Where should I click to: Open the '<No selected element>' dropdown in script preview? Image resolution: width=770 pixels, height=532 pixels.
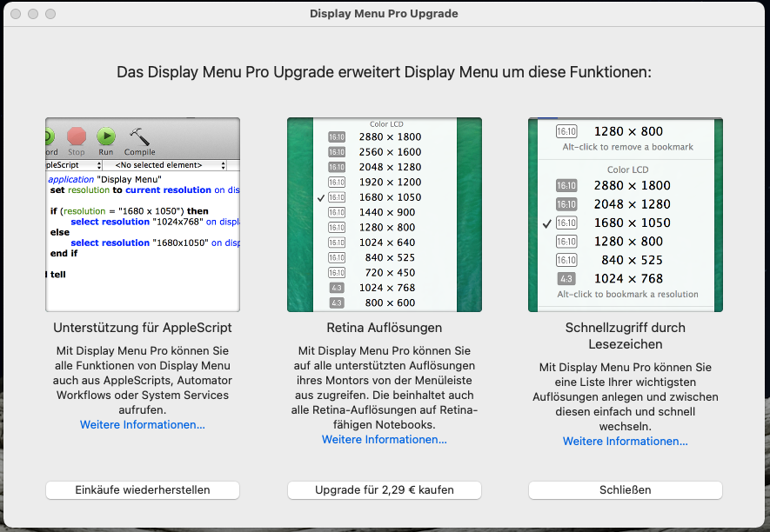[165, 165]
